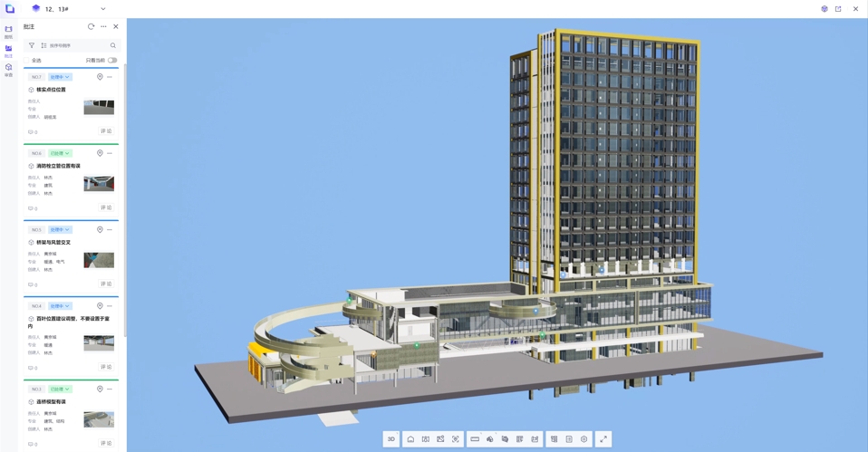Click the home view icon in bottom toolbar
The image size is (868, 452).
coord(410,439)
